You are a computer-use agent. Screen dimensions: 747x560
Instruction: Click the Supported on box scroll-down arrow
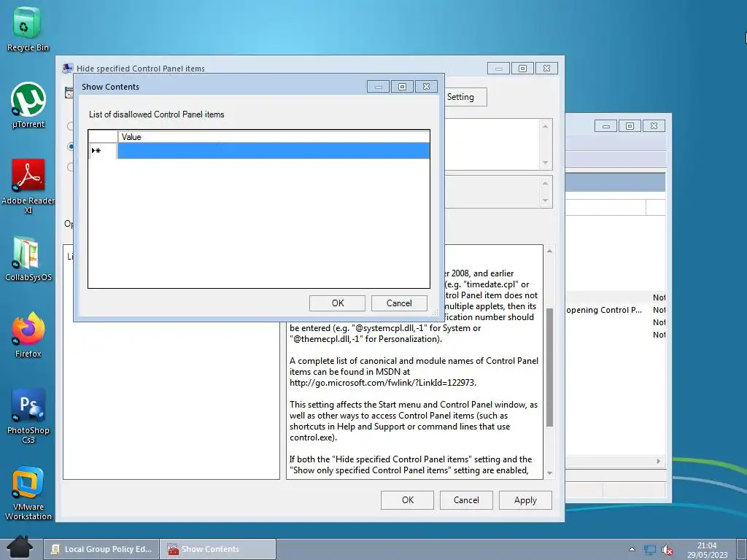545,201
